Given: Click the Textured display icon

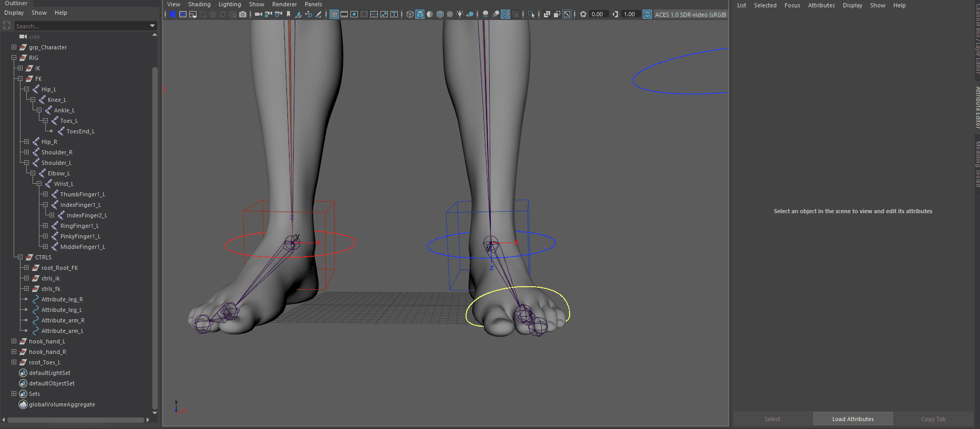Looking at the screenshot, I should pos(450,14).
